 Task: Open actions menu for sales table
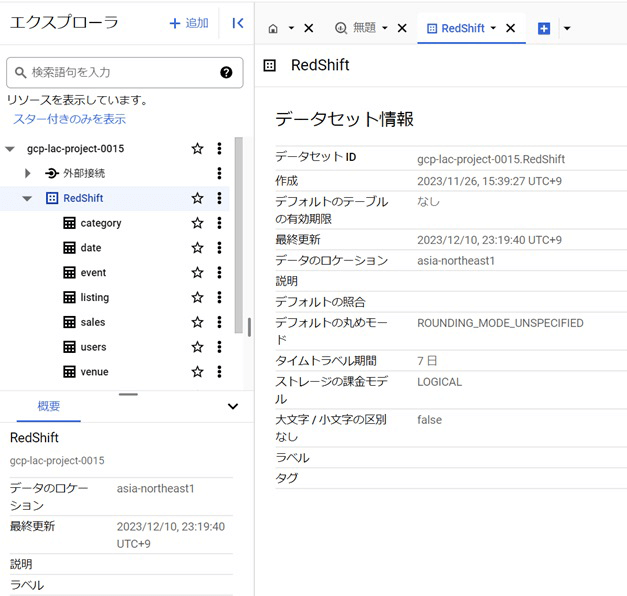click(219, 322)
